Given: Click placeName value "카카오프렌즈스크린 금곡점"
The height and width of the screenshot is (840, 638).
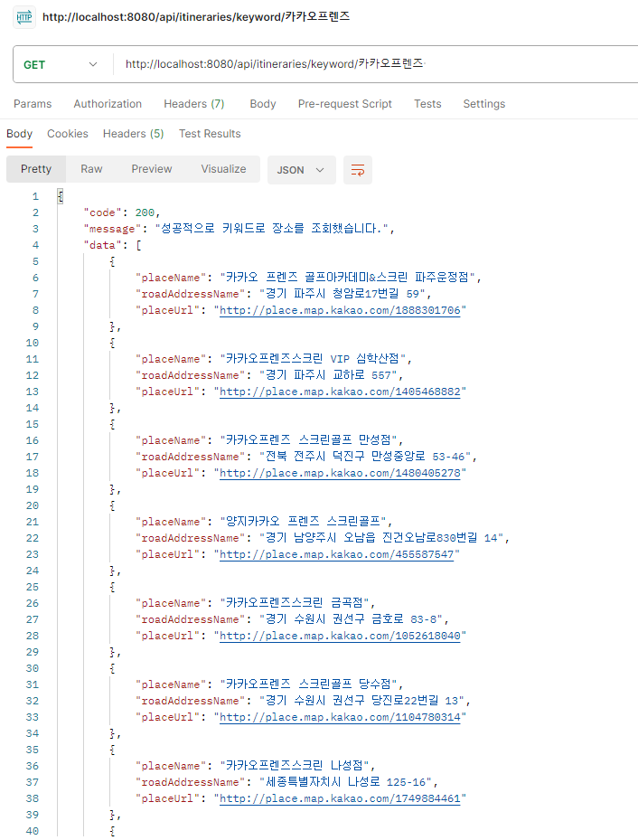Looking at the screenshot, I should click(x=295, y=603).
